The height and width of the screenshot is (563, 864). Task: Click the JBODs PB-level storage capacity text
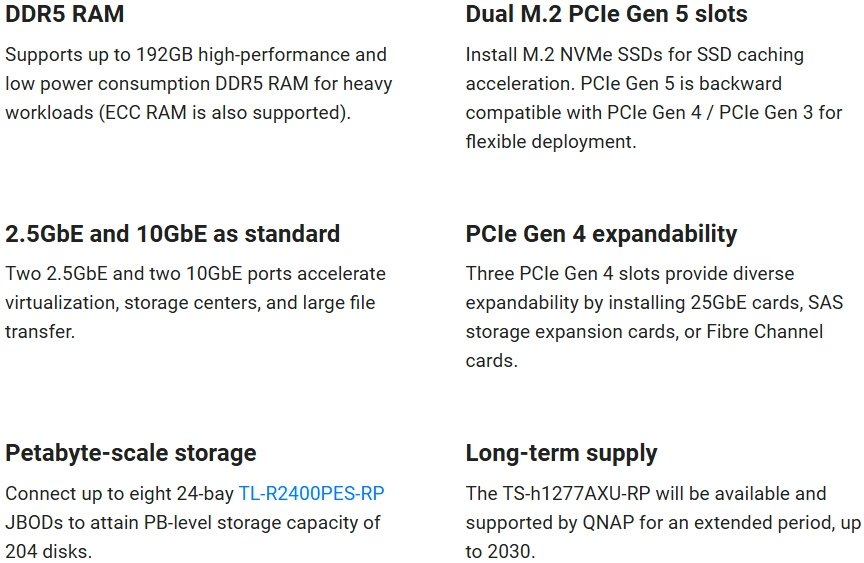click(193, 522)
